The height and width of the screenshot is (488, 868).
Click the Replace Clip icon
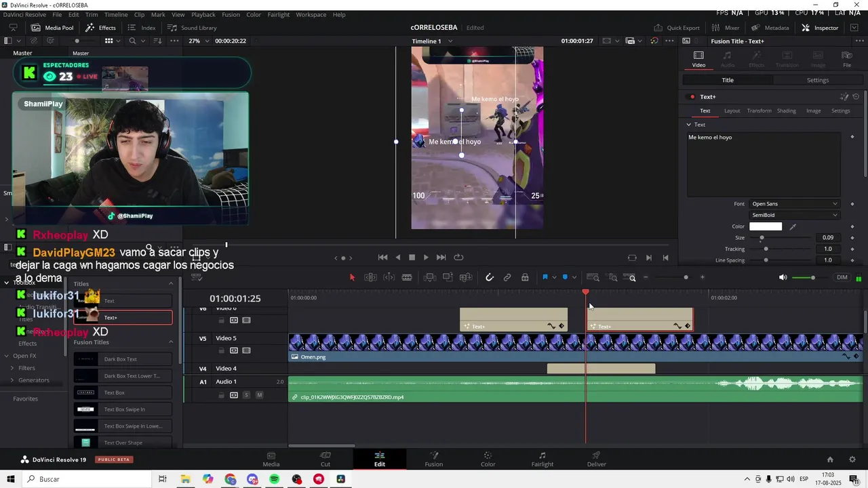(x=466, y=277)
